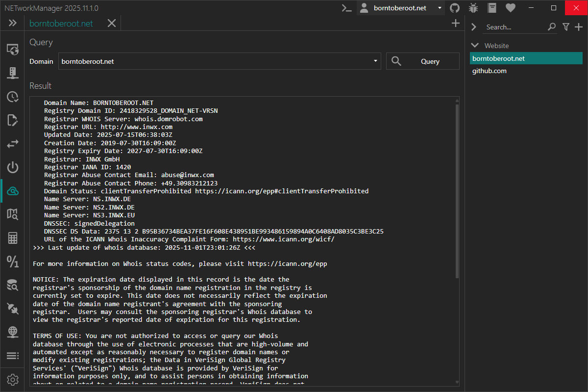588x392 pixels.
Task: Open the IP Geolocation map icon
Action: 12,214
